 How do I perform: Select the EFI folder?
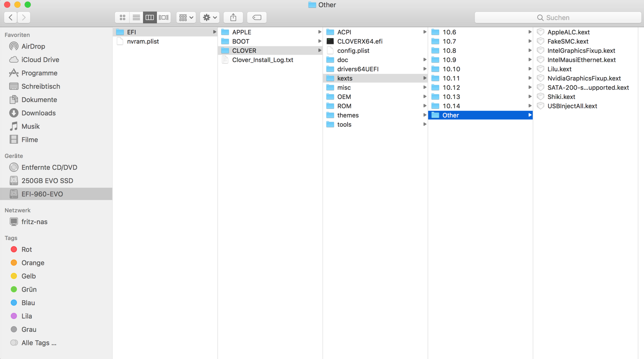(x=165, y=32)
